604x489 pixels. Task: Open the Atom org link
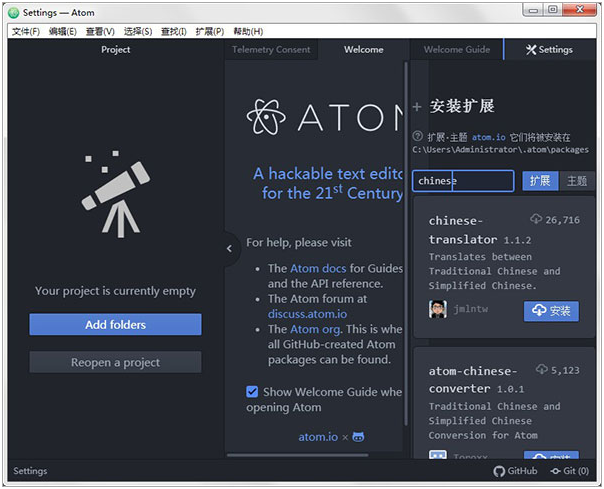click(315, 329)
